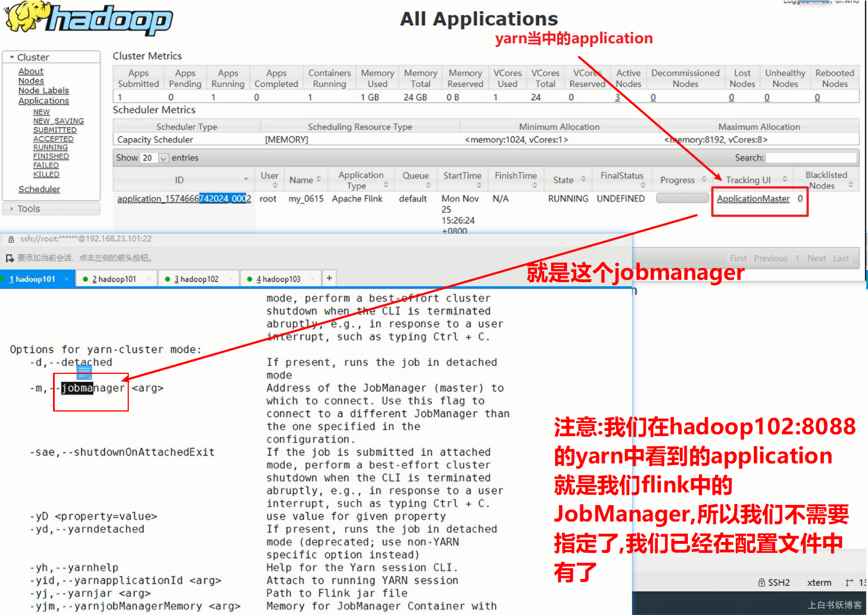868x615 pixels.
Task: Filter applications by SUBMITTED state
Action: point(55,130)
